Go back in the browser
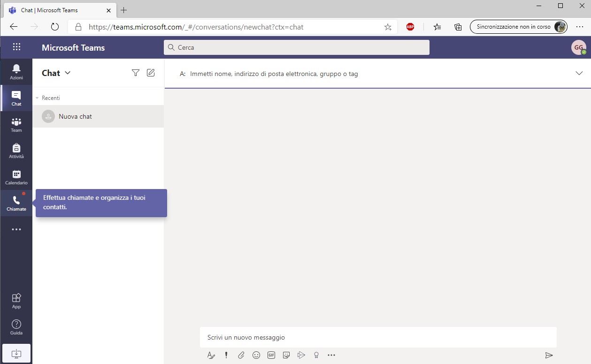The width and height of the screenshot is (591, 364). [14, 27]
